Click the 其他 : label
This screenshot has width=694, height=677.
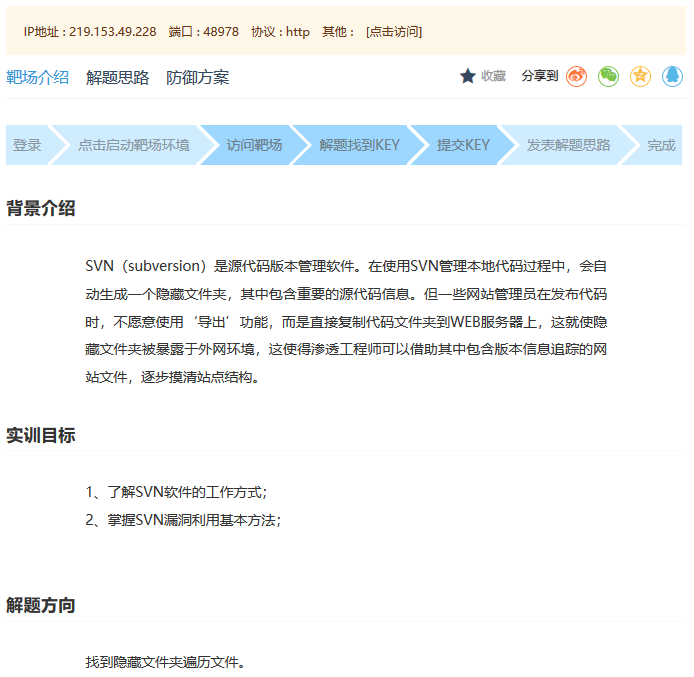(339, 32)
